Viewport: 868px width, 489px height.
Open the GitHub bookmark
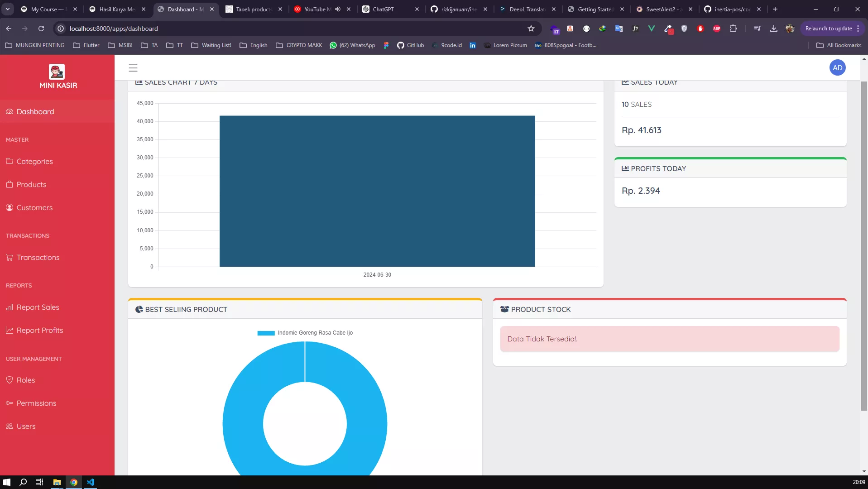click(x=410, y=45)
